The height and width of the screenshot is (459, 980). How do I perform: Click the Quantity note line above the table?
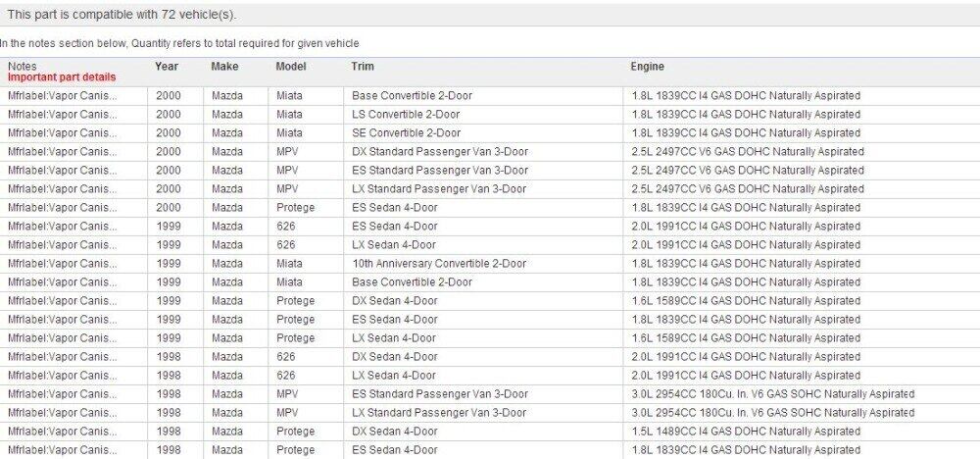click(179, 43)
